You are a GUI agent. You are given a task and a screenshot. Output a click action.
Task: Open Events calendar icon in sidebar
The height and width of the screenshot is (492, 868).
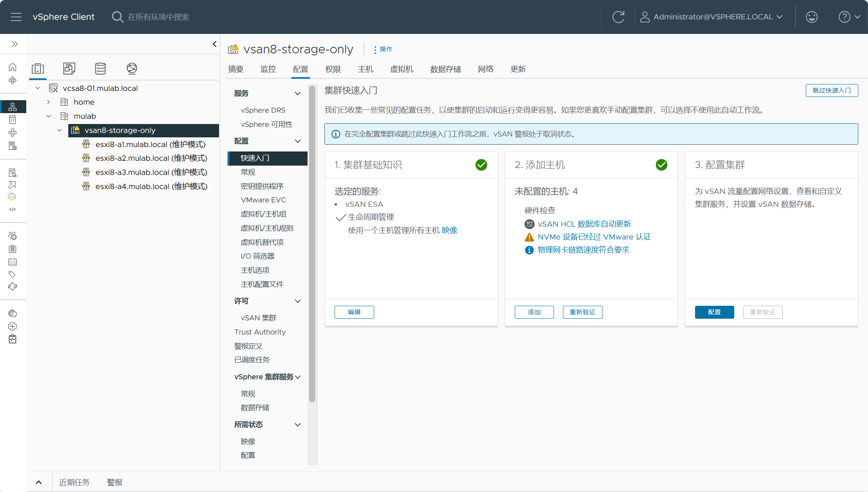pyautogui.click(x=13, y=262)
